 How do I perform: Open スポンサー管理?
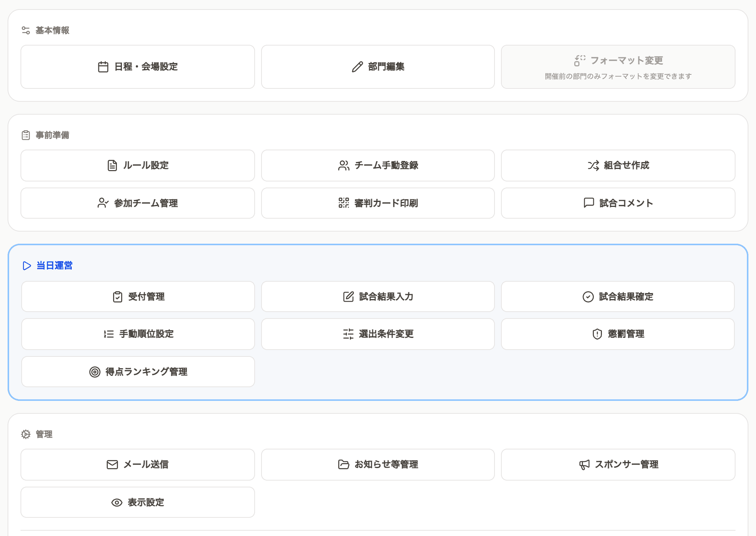[618, 465]
